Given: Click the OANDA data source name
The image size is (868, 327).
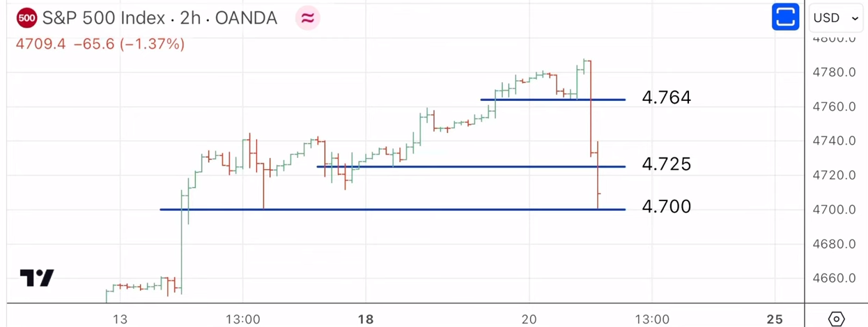Looking at the screenshot, I should [x=246, y=18].
